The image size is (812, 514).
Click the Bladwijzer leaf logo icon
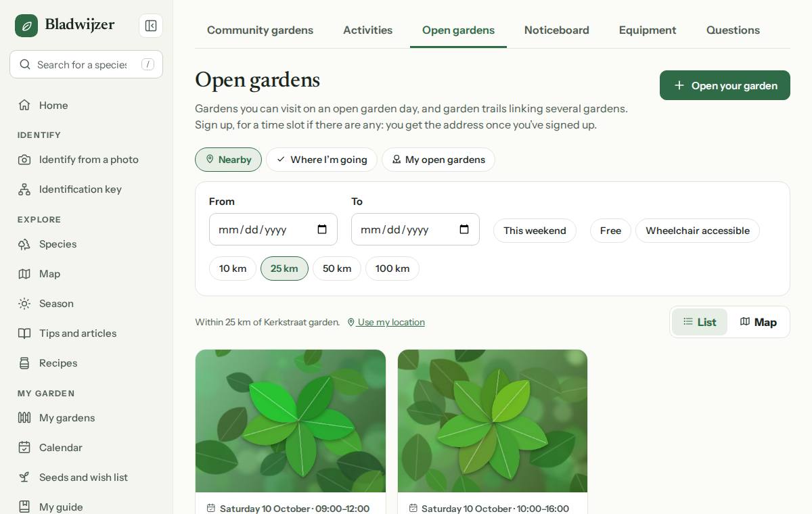(x=26, y=26)
